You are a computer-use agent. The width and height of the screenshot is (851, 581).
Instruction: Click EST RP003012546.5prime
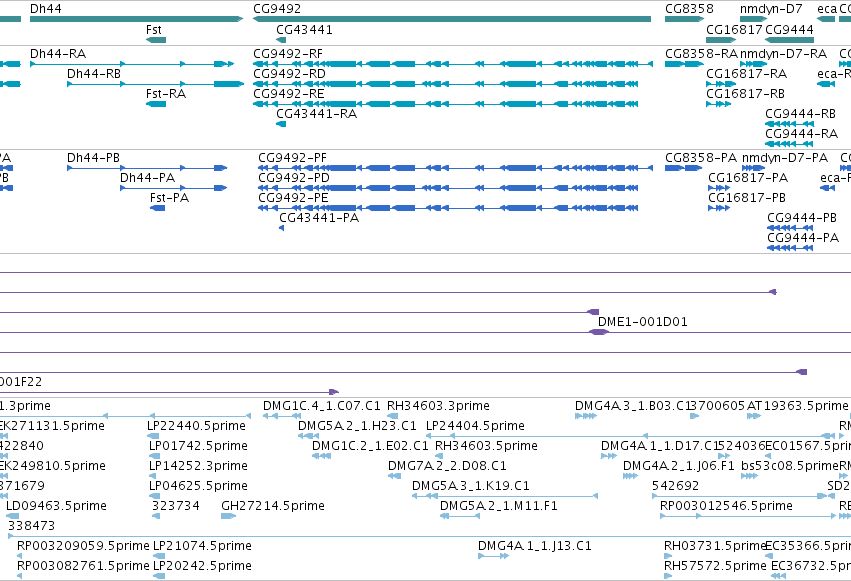click(748, 516)
